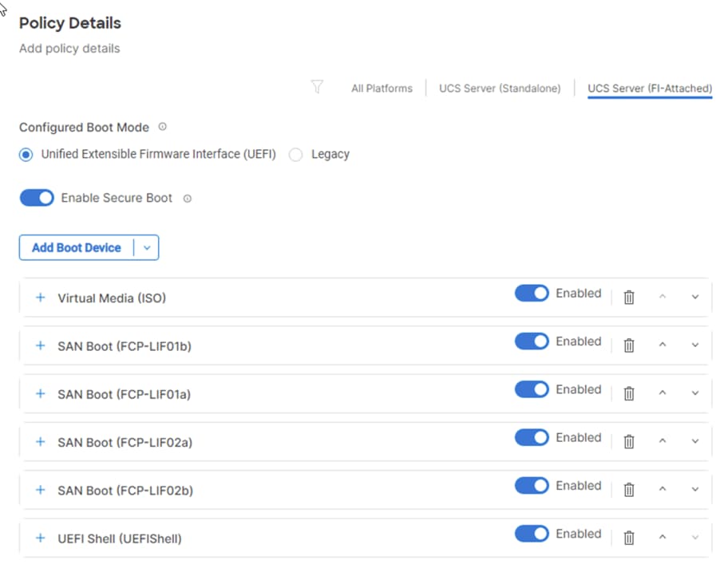Remove the UEFI Shell boot device
The width and height of the screenshot is (728, 568).
point(629,538)
